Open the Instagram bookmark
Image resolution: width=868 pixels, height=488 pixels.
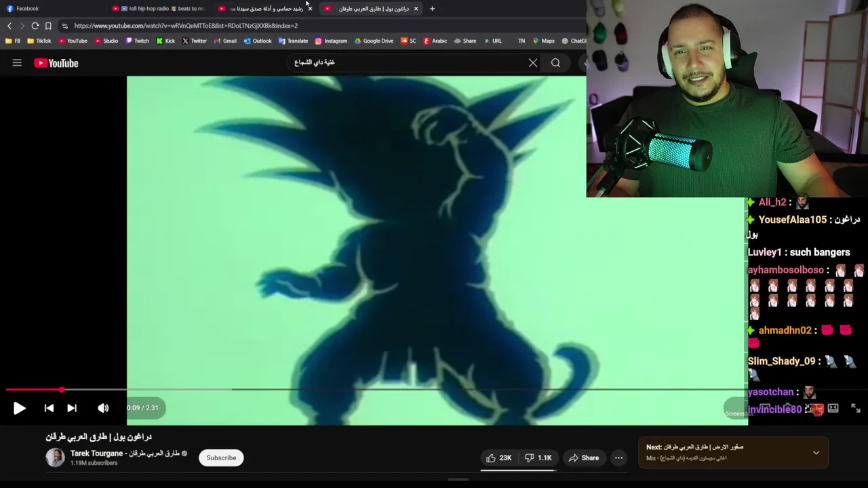(331, 41)
